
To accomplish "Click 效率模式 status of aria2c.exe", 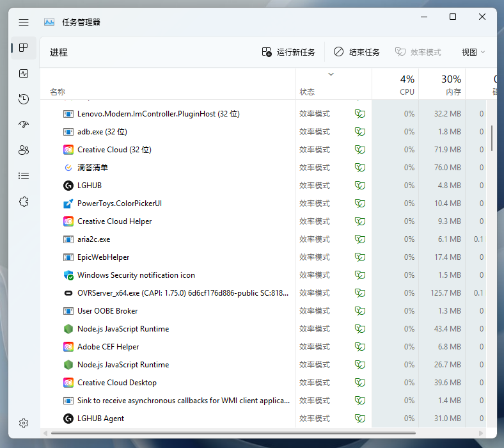I will point(315,239).
